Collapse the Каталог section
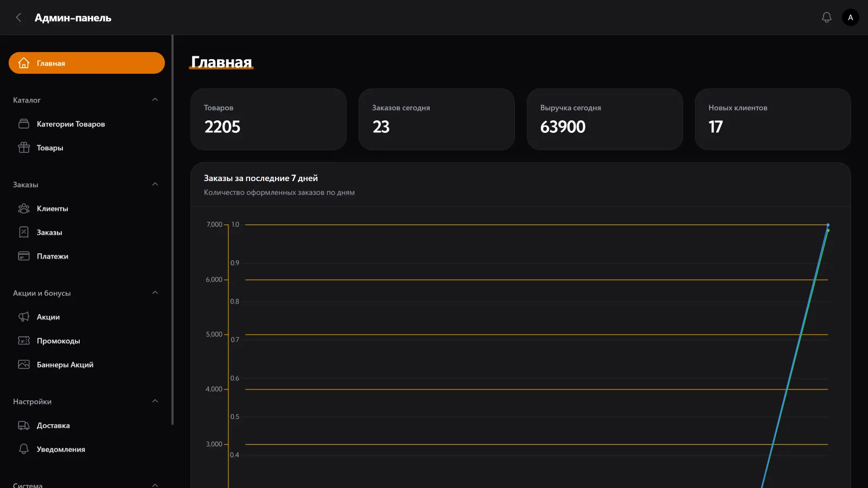 point(155,100)
